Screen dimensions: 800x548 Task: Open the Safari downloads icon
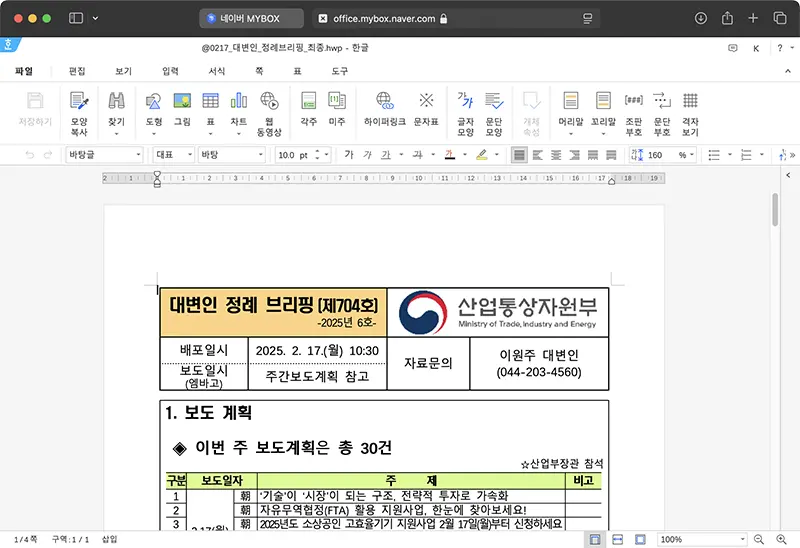701,18
